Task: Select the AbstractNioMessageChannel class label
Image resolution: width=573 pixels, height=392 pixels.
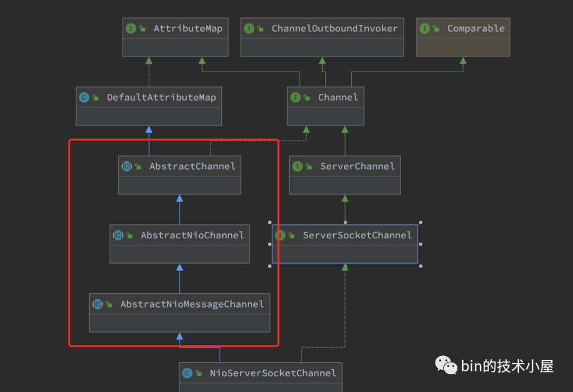Action: tap(192, 304)
